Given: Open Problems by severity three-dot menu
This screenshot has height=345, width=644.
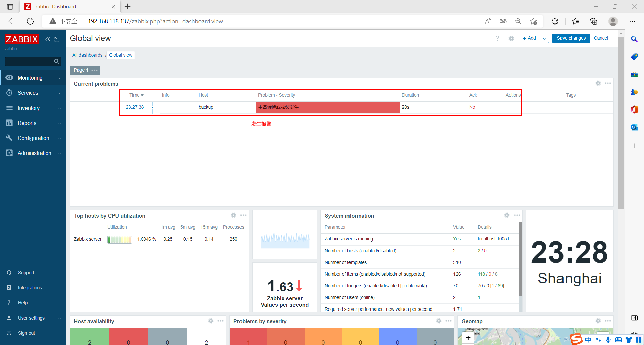Looking at the screenshot, I should 448,321.
